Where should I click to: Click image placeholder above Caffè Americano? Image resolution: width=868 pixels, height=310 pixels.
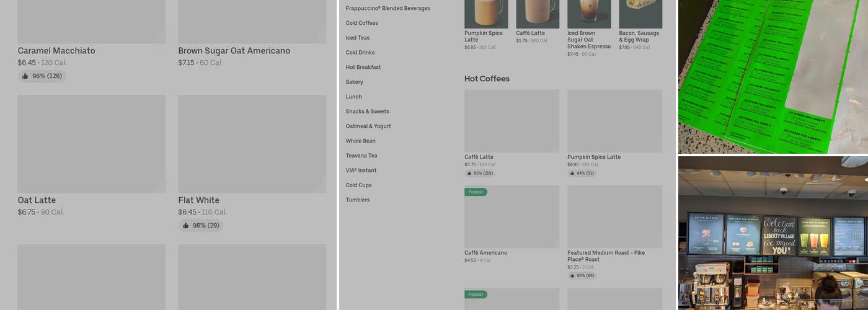click(512, 217)
